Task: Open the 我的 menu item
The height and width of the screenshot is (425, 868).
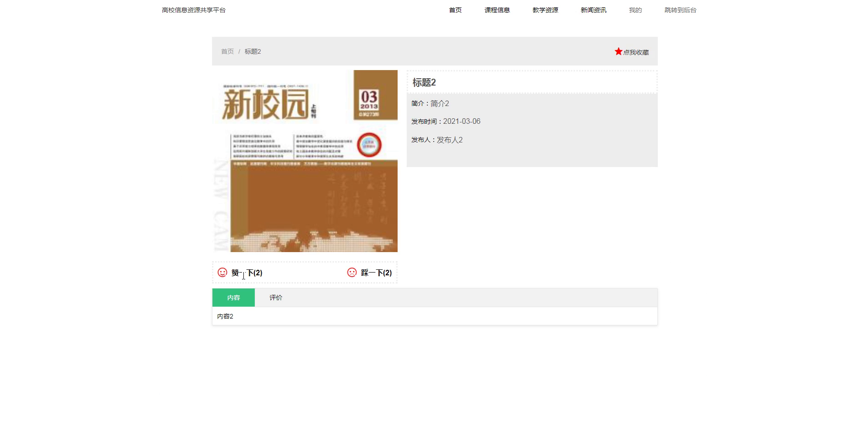Action: coord(635,10)
